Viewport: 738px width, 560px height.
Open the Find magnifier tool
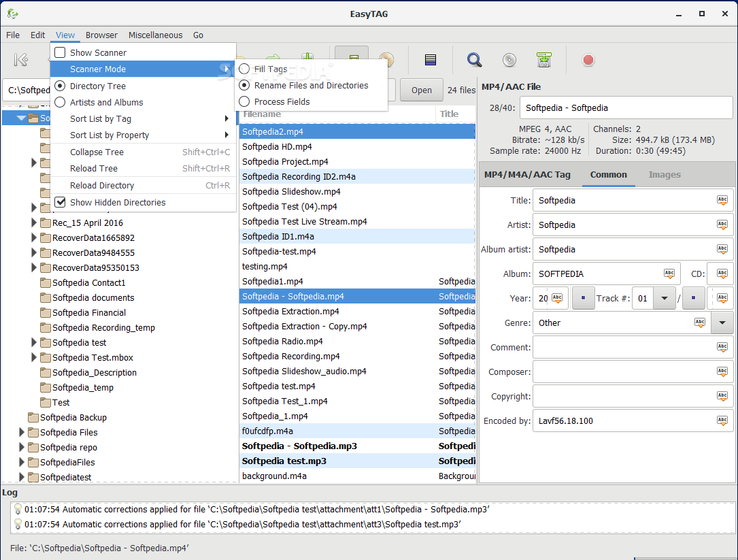coord(475,60)
